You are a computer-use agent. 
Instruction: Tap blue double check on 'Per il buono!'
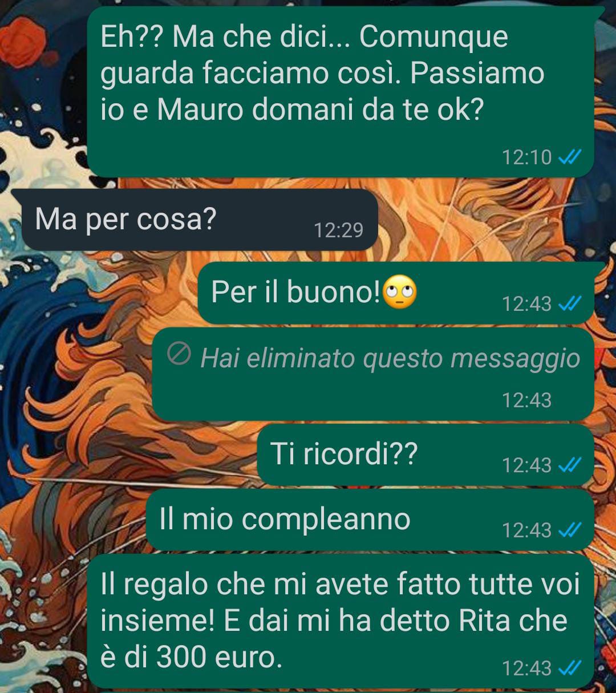click(569, 304)
